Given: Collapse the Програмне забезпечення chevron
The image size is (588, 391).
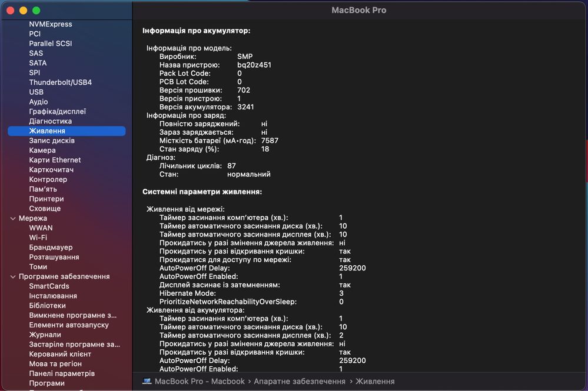Looking at the screenshot, I should (13, 277).
